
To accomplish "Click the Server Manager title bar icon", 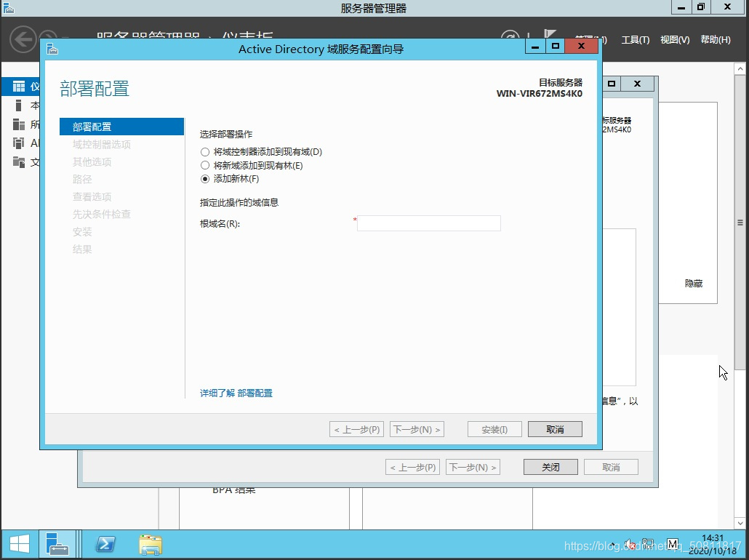I will pos(8,8).
